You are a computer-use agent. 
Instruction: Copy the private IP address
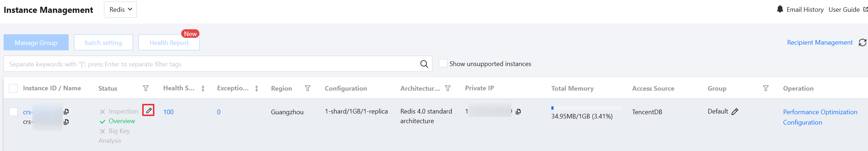coord(518,112)
